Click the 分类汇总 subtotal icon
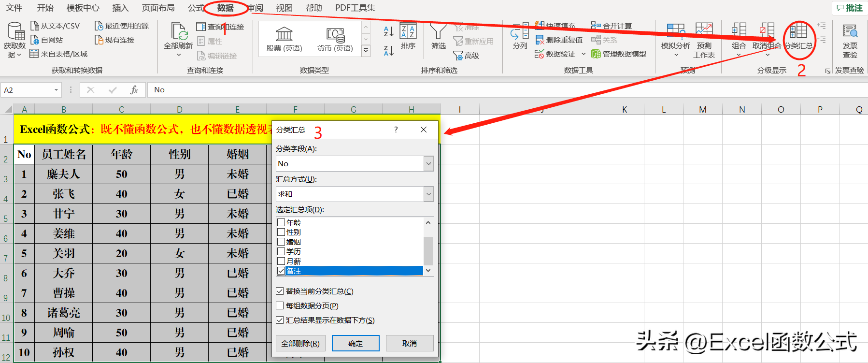Screen dimensions: 868x363 (x=798, y=31)
